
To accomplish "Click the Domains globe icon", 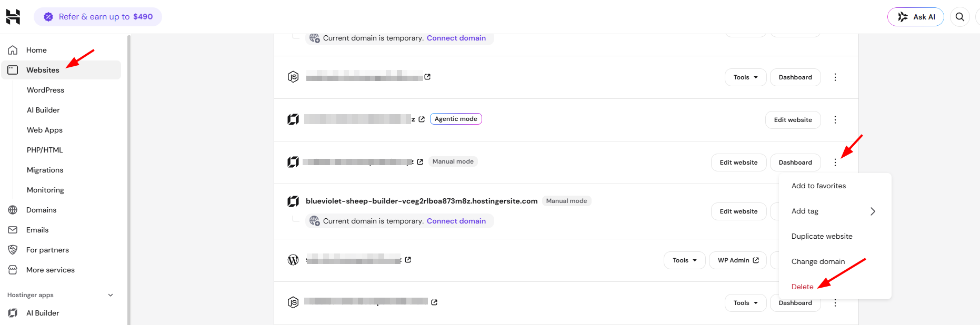I will (x=13, y=210).
